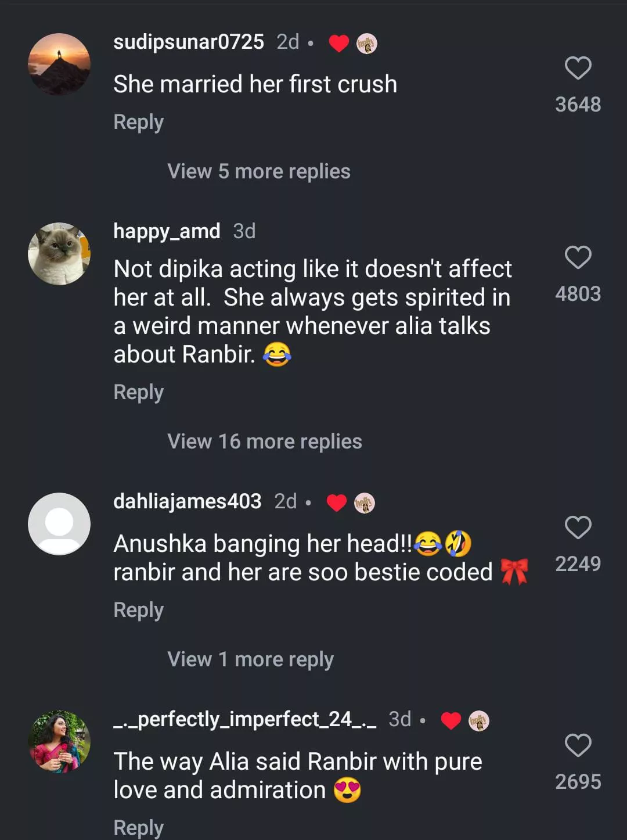This screenshot has width=627, height=840.
Task: Open username link happy_amd
Action: pyautogui.click(x=167, y=231)
